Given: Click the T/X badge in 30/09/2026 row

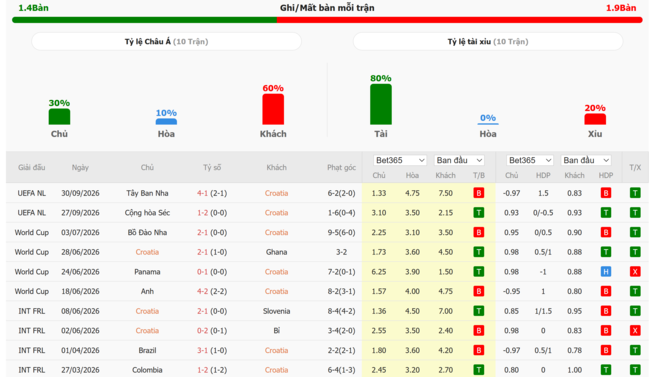Looking at the screenshot, I should click(x=635, y=193).
